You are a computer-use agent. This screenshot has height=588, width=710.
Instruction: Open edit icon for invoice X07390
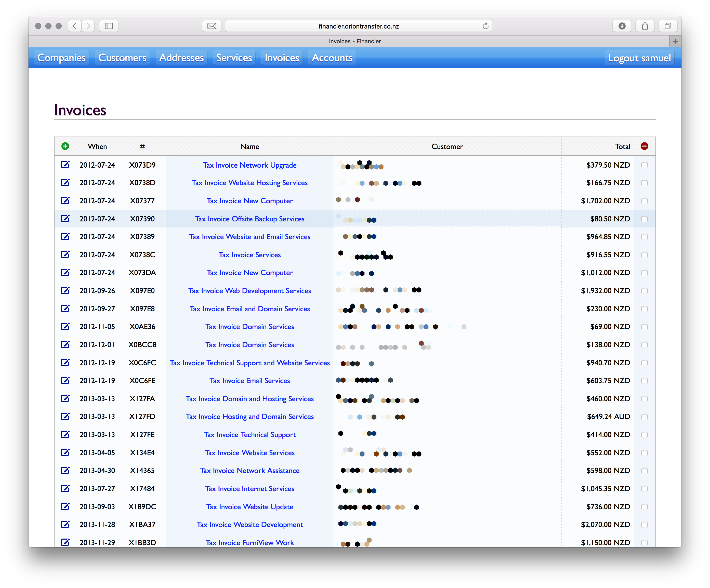coord(65,219)
